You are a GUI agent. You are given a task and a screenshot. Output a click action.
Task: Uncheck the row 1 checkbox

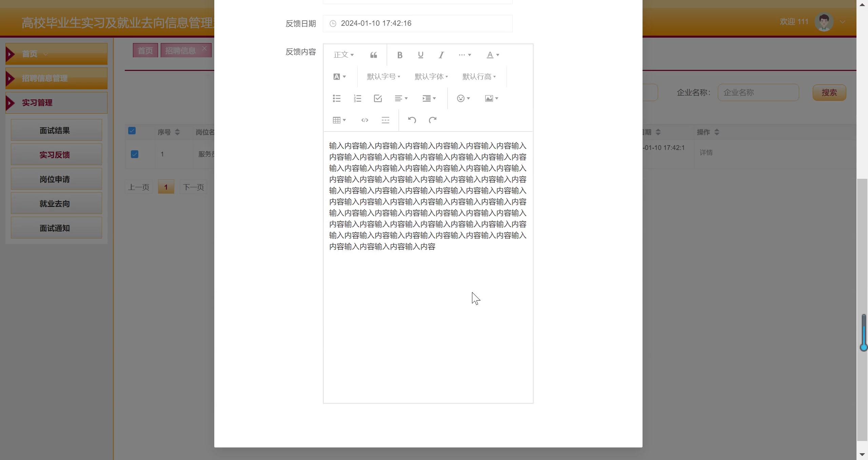pos(135,154)
